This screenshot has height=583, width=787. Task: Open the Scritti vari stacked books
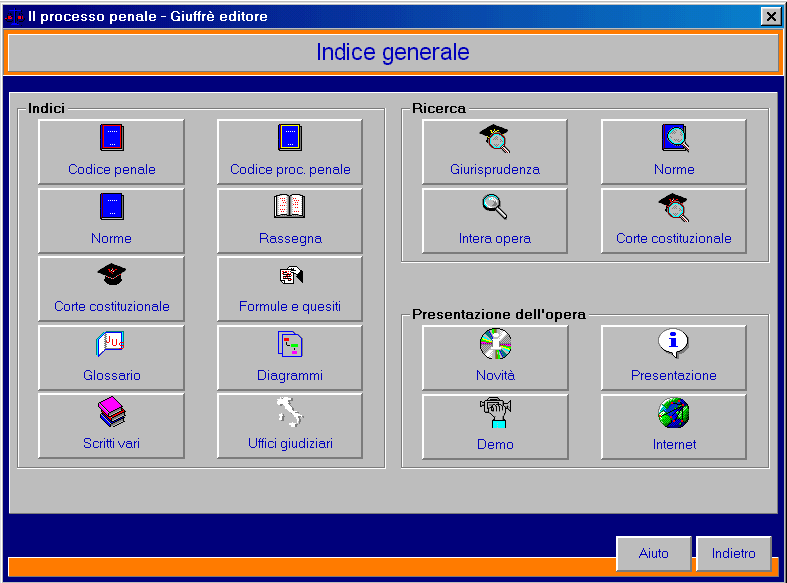(111, 425)
